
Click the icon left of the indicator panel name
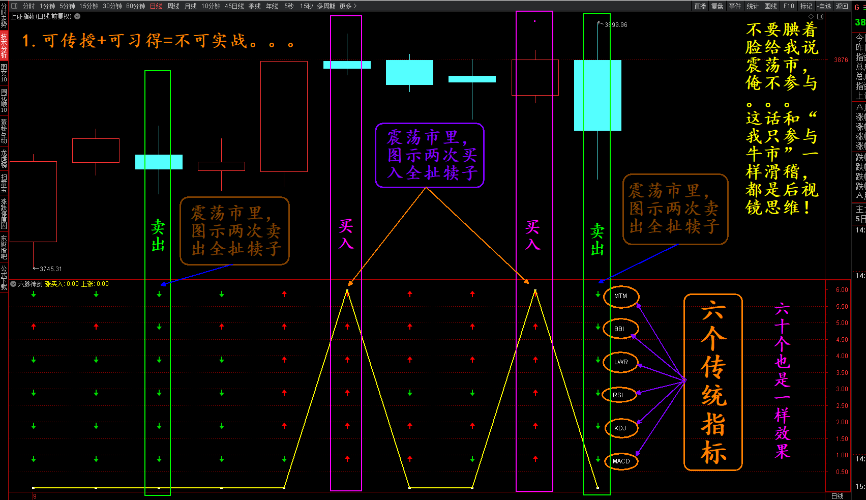point(12,284)
